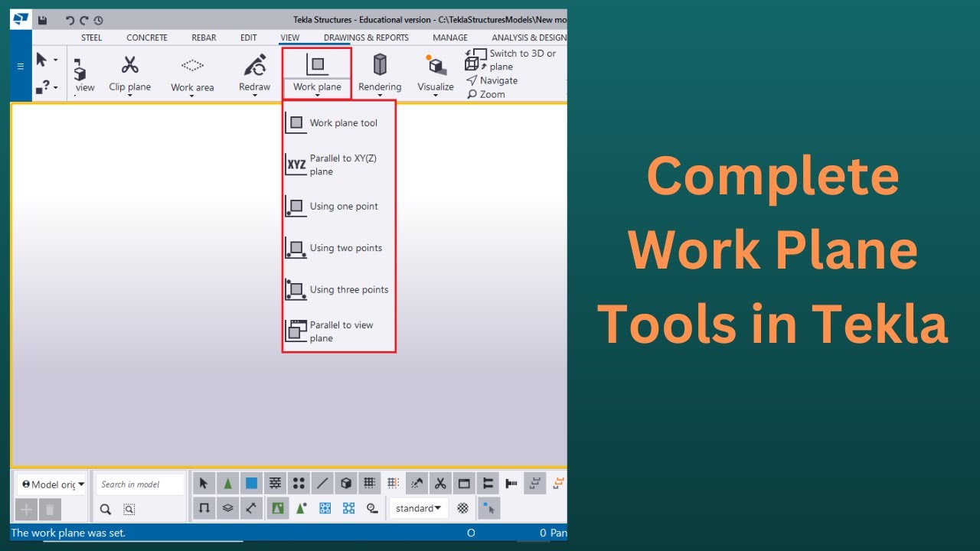Click the Using three points icon
Screen dimensions: 980x551
(x=296, y=289)
